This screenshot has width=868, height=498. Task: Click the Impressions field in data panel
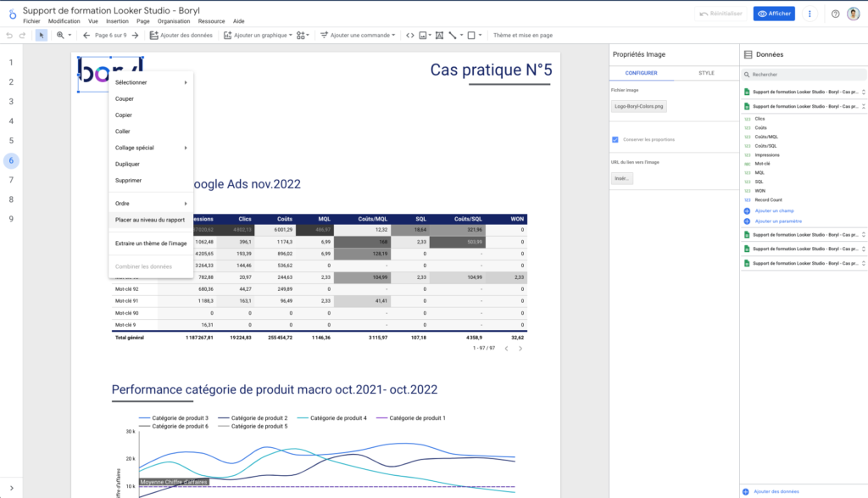pyautogui.click(x=766, y=155)
